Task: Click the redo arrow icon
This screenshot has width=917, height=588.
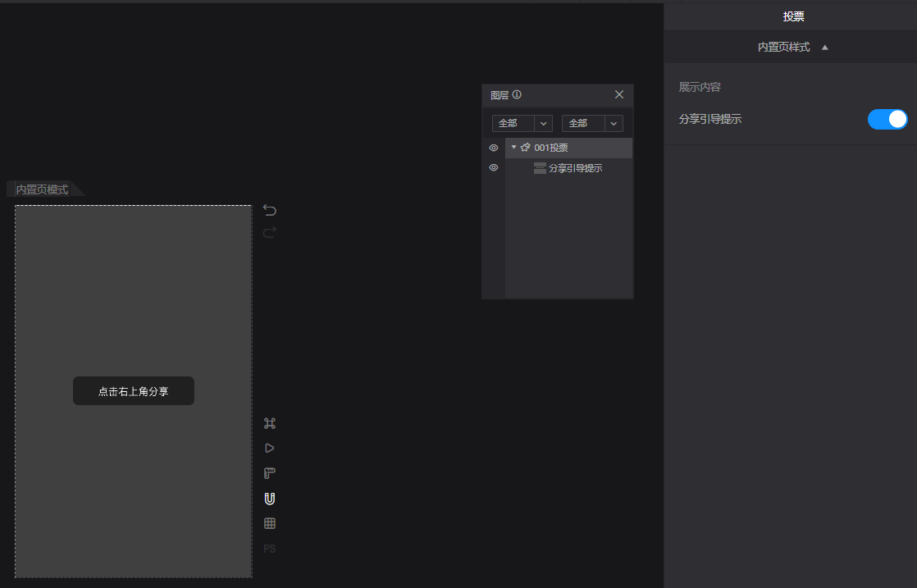Action: point(270,233)
